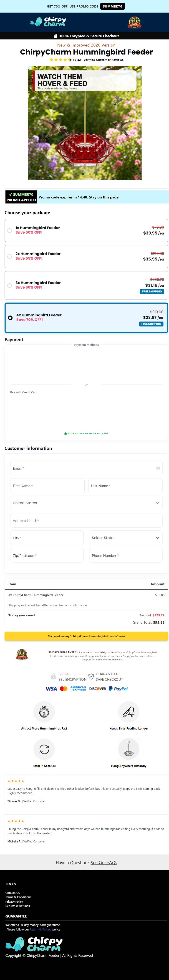This screenshot has height=980, width=169.
Task: Click the envelope icon in Email field
Action: point(158,468)
